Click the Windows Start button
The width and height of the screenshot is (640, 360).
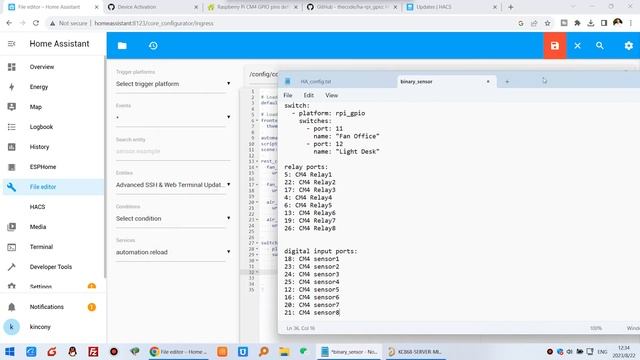click(10, 351)
